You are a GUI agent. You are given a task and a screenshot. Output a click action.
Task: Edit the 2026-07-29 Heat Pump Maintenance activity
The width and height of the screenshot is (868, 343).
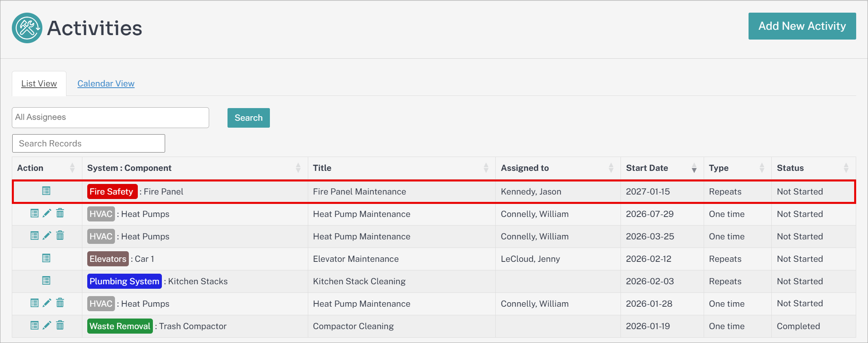pos(47,213)
